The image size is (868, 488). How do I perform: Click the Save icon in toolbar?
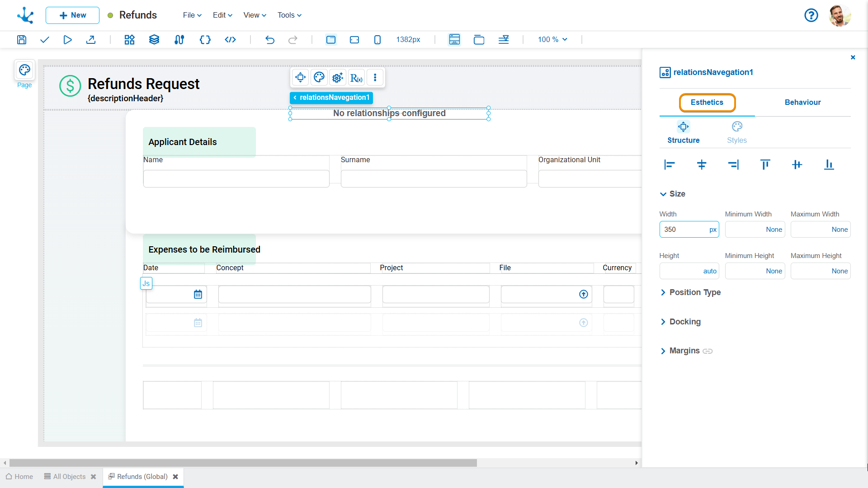tap(22, 40)
